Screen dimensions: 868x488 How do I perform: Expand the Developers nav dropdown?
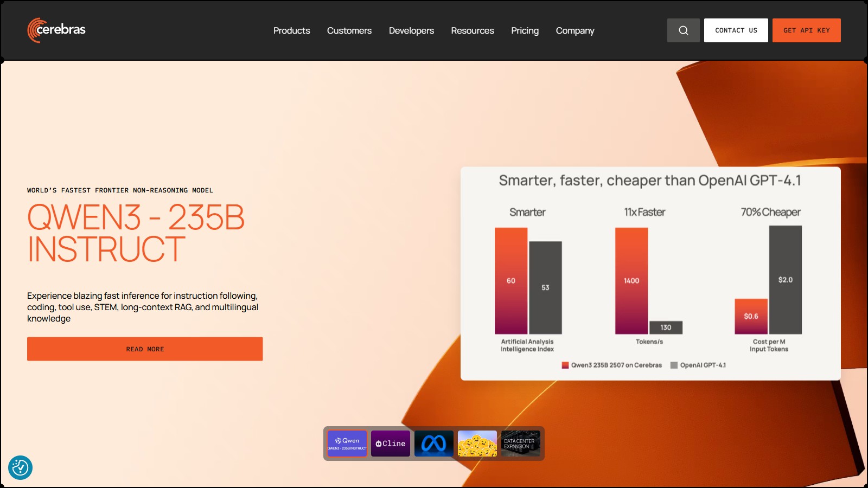[x=411, y=30]
